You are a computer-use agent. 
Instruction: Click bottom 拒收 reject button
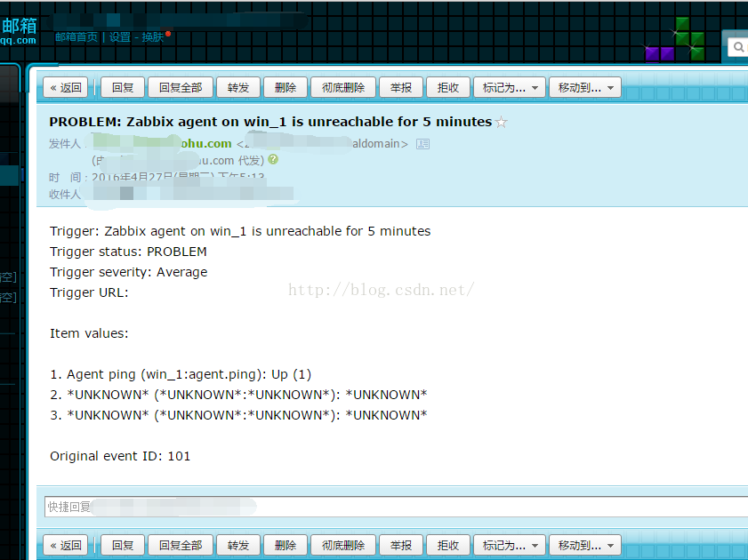coord(448,545)
